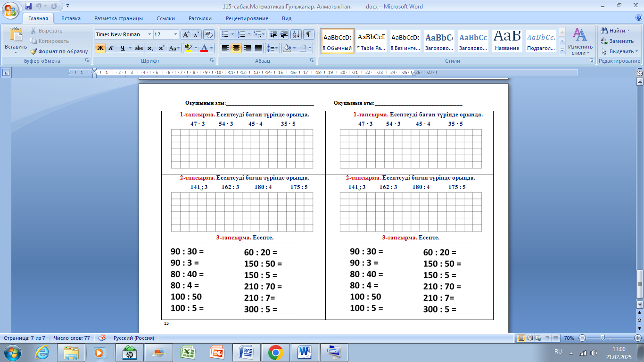The width and height of the screenshot is (644, 362).
Task: Open the line spacing dropdown
Action: 272,48
